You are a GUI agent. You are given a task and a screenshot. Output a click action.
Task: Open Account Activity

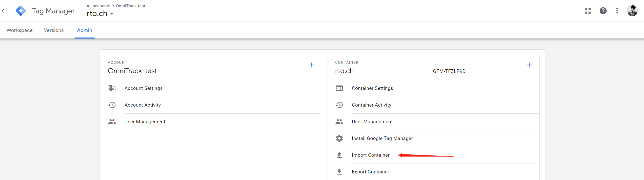tap(143, 105)
